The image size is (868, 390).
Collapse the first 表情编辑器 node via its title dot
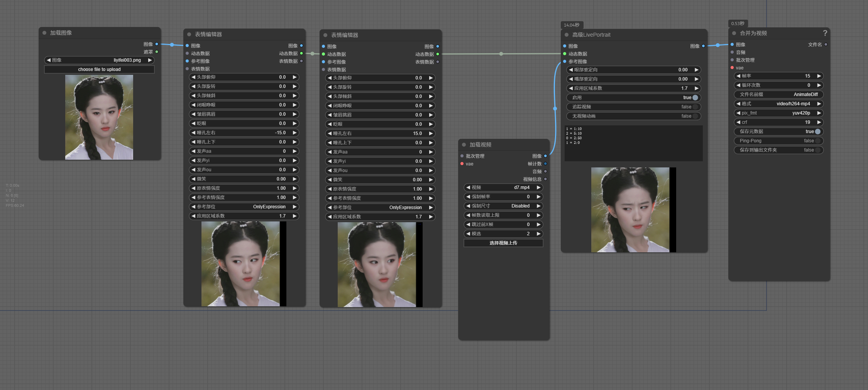pos(189,35)
